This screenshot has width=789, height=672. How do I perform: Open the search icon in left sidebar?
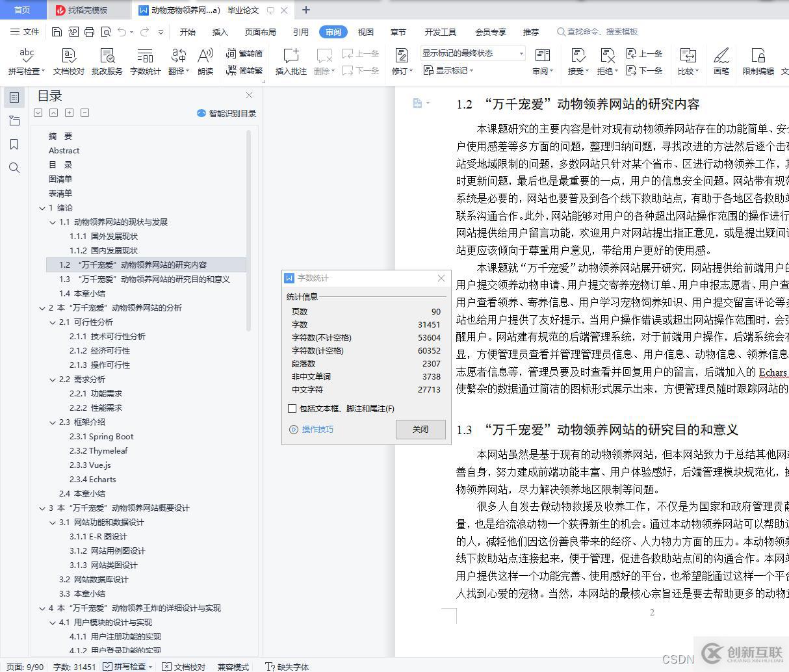(x=14, y=168)
